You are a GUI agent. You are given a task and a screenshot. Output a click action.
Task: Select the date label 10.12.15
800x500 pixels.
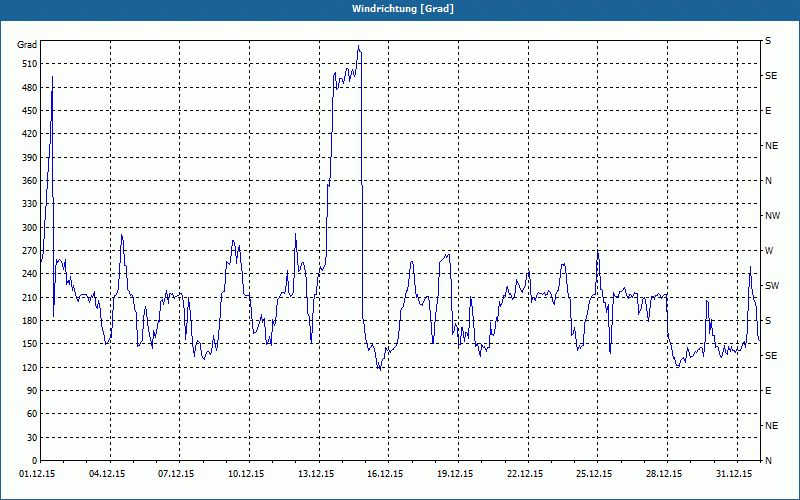pos(246,474)
